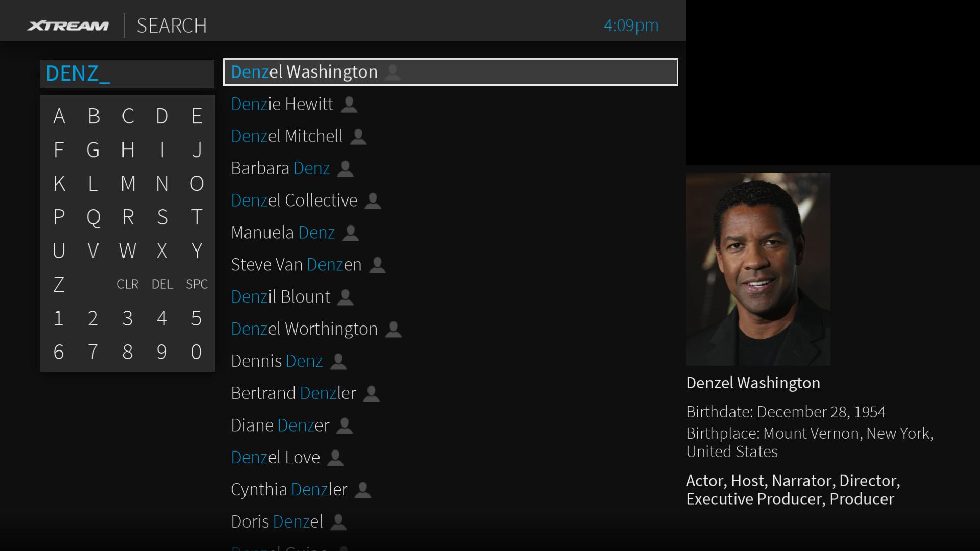The height and width of the screenshot is (551, 980).
Task: Select letter M on the keypad
Action: 128,183
